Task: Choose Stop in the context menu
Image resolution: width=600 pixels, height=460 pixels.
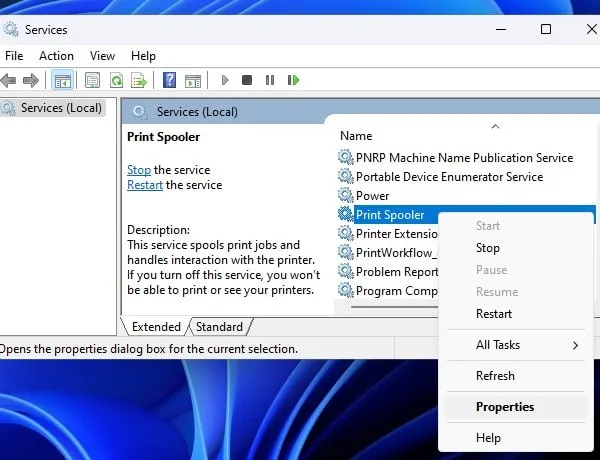Action: click(x=515, y=248)
